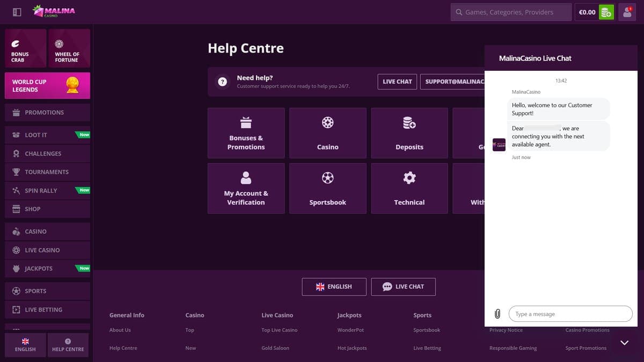Select the Deposits help category

click(x=409, y=133)
